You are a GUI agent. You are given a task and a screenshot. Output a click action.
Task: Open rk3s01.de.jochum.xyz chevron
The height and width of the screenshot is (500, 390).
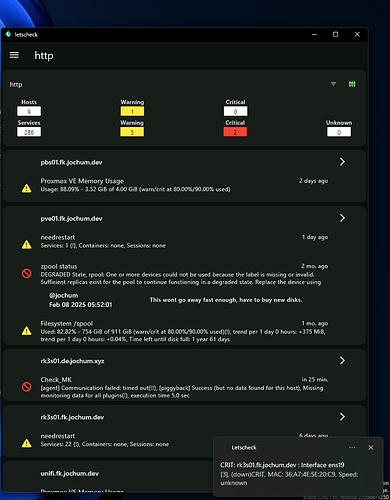point(342,360)
